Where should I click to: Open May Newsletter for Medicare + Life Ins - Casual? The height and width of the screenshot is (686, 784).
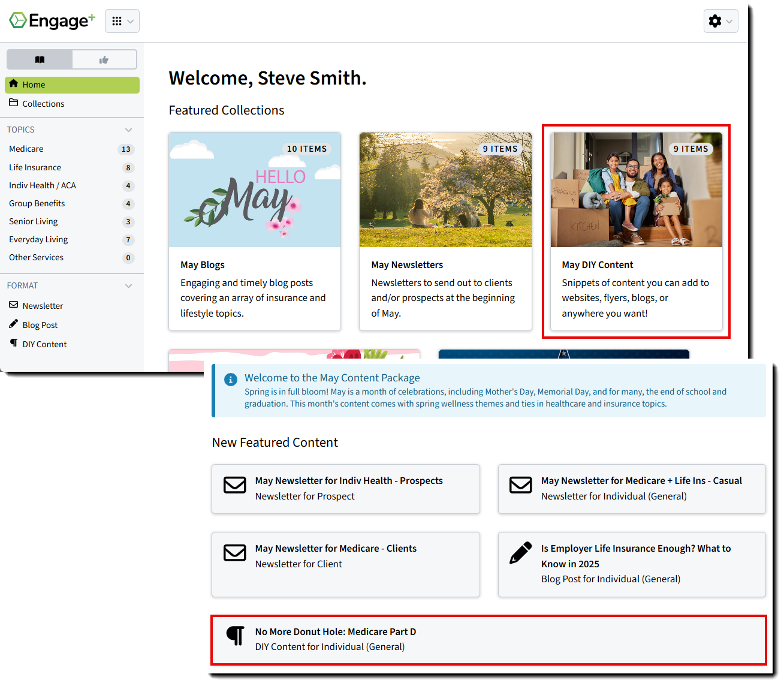(632, 489)
